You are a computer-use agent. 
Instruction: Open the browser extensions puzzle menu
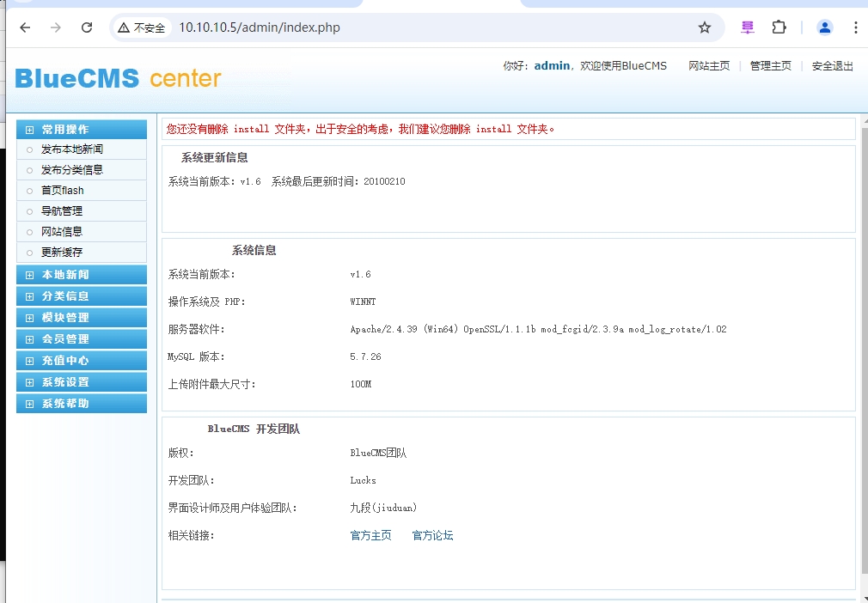coord(779,27)
